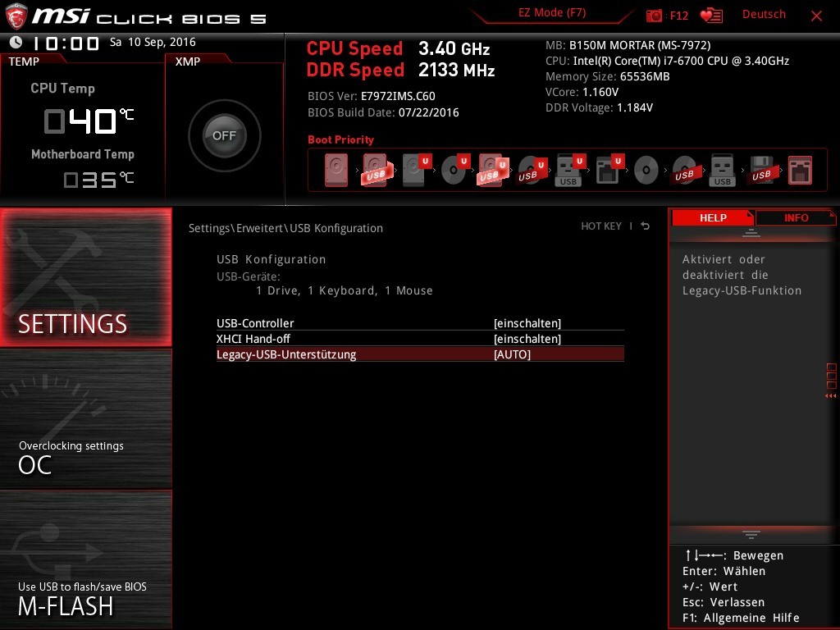This screenshot has height=630, width=840.
Task: Open the Legacy-USB [AUTO] value options
Action: coord(512,354)
